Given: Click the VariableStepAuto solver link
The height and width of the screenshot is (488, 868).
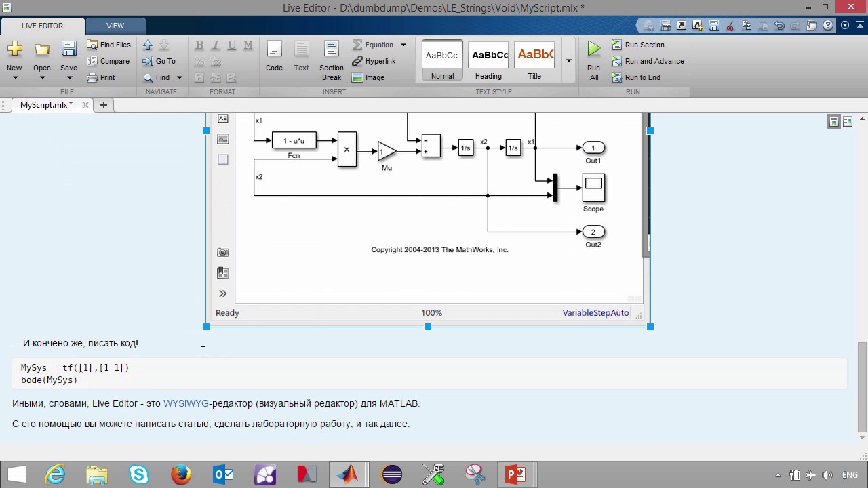Looking at the screenshot, I should (595, 313).
